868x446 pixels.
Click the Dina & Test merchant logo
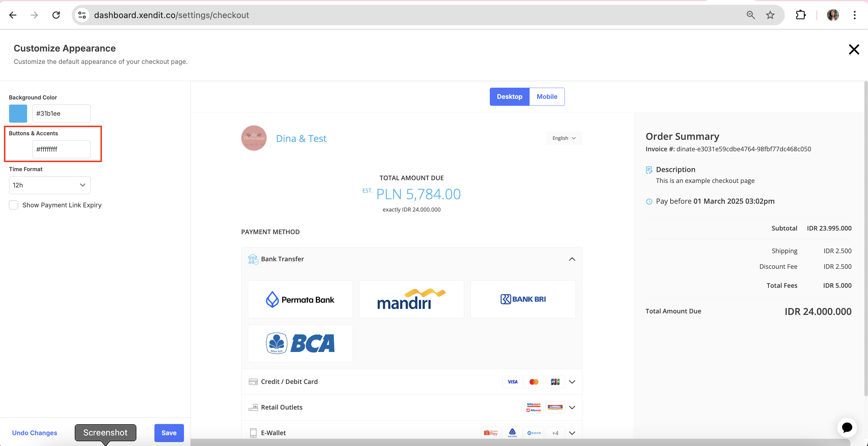(254, 138)
